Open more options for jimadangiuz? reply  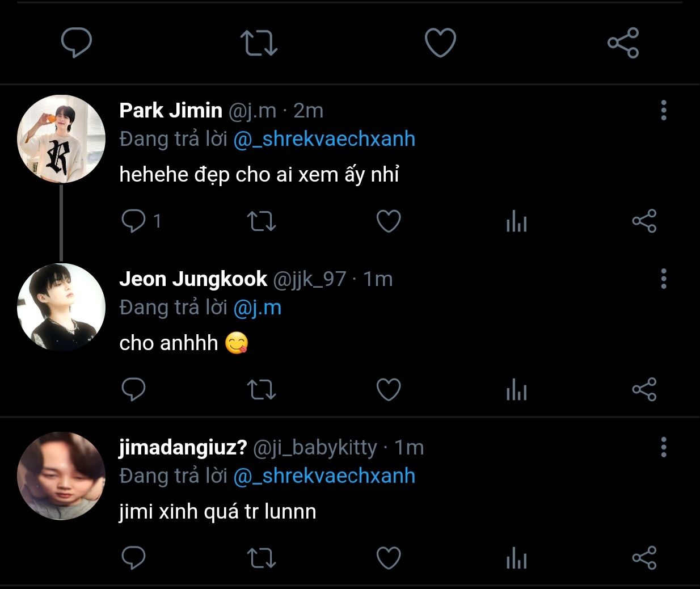click(x=663, y=447)
